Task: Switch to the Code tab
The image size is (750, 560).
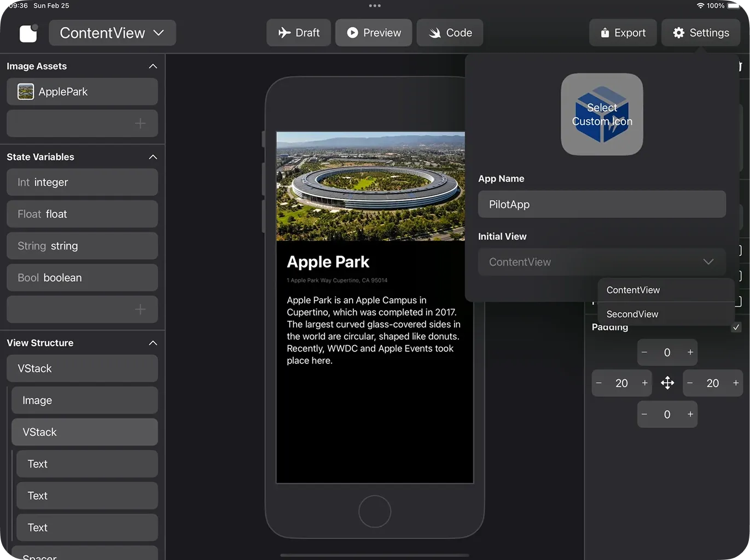Action: click(x=450, y=33)
